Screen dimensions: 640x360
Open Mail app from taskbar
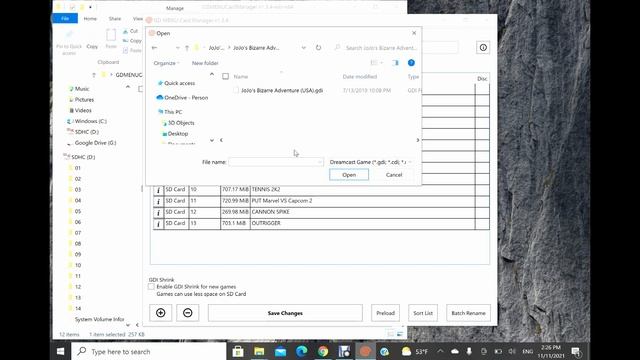click(x=280, y=351)
